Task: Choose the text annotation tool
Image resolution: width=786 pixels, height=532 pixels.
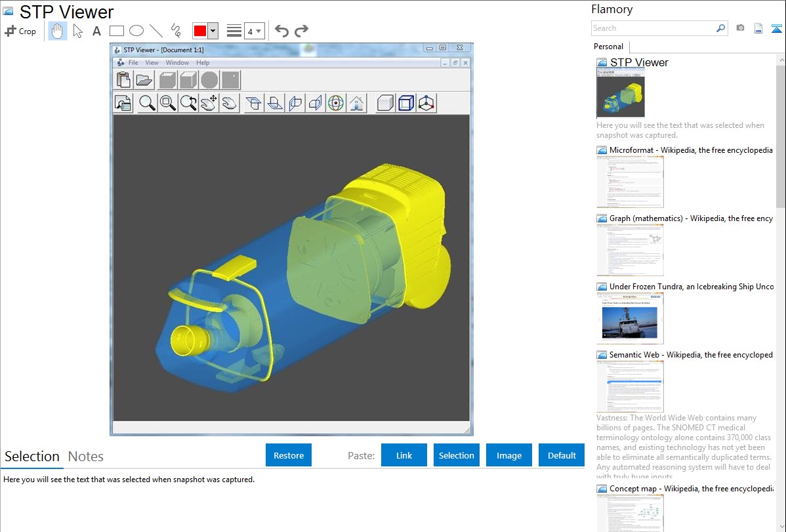Action: pos(96,31)
